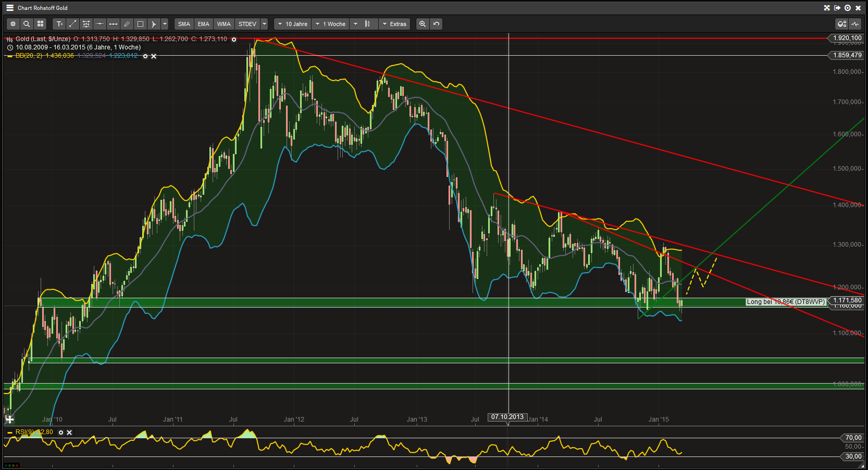Add an EMA indicator

tap(203, 24)
